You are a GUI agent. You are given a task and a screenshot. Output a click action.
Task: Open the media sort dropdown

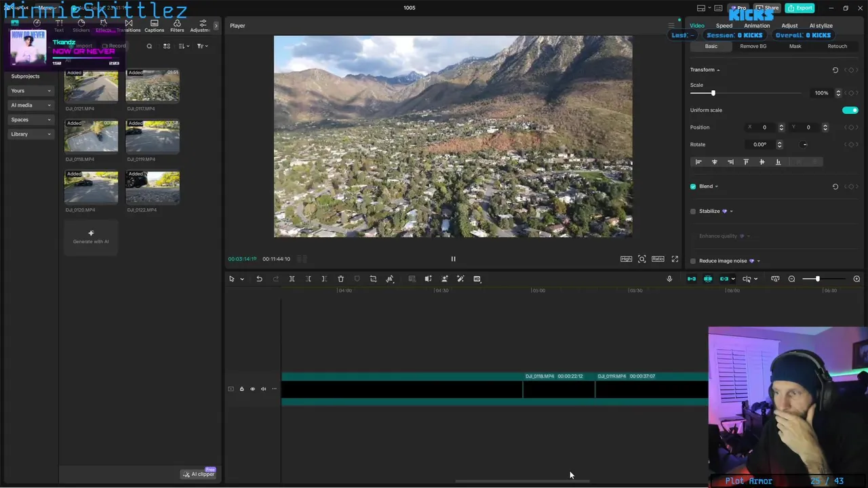tap(184, 46)
